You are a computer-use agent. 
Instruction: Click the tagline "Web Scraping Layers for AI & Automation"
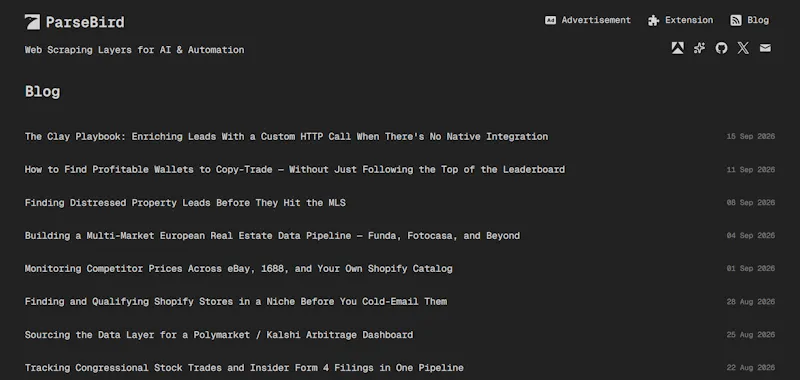135,50
